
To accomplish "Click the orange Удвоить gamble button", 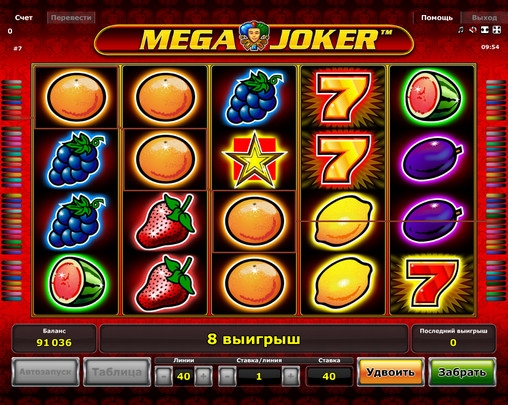I will (x=390, y=372).
